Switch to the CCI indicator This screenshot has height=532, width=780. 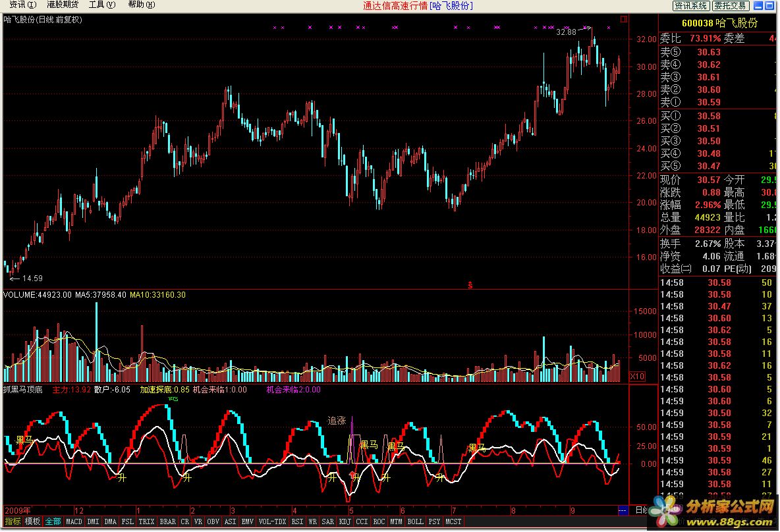(x=362, y=521)
